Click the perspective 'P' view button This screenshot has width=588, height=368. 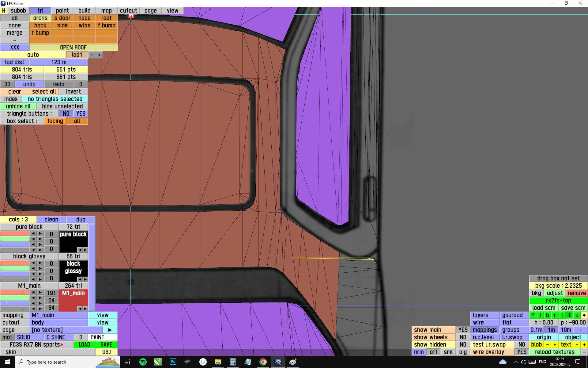click(x=533, y=315)
